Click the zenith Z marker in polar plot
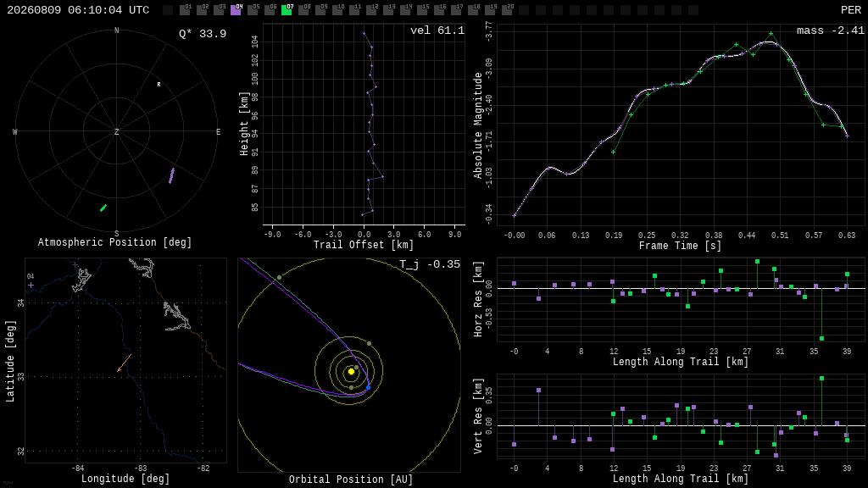 116,131
